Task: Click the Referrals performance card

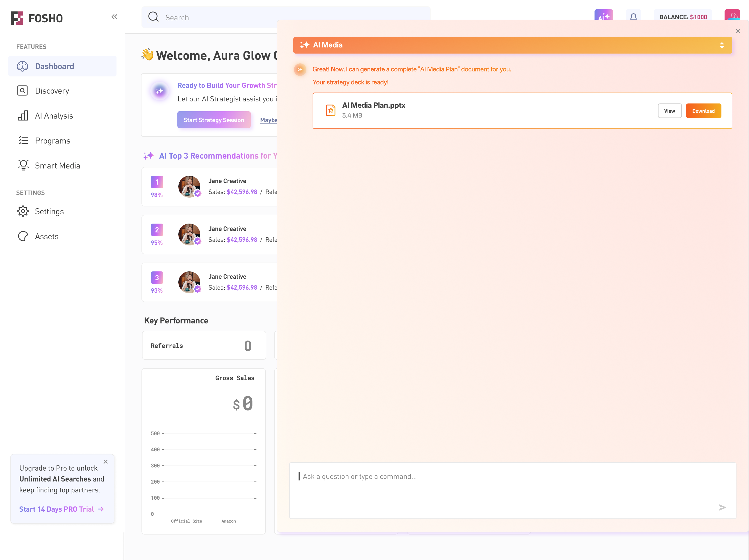Action: click(x=204, y=345)
